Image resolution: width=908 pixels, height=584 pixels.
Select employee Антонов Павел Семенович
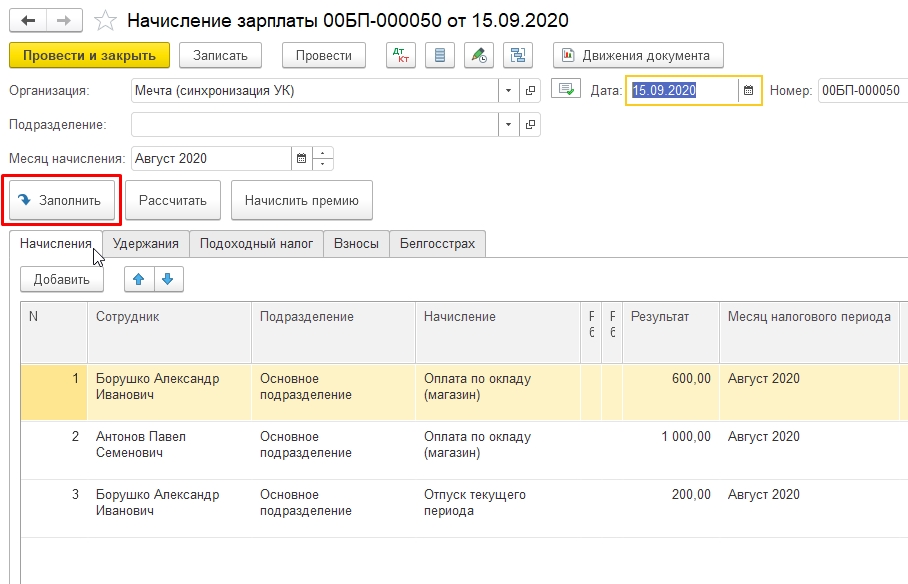click(169, 450)
